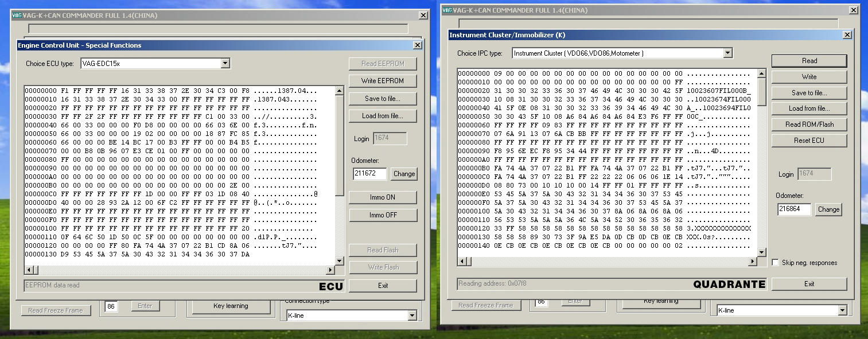868x339 pixels.
Task: Turn Immo OFF in ECU window
Action: 383,215
